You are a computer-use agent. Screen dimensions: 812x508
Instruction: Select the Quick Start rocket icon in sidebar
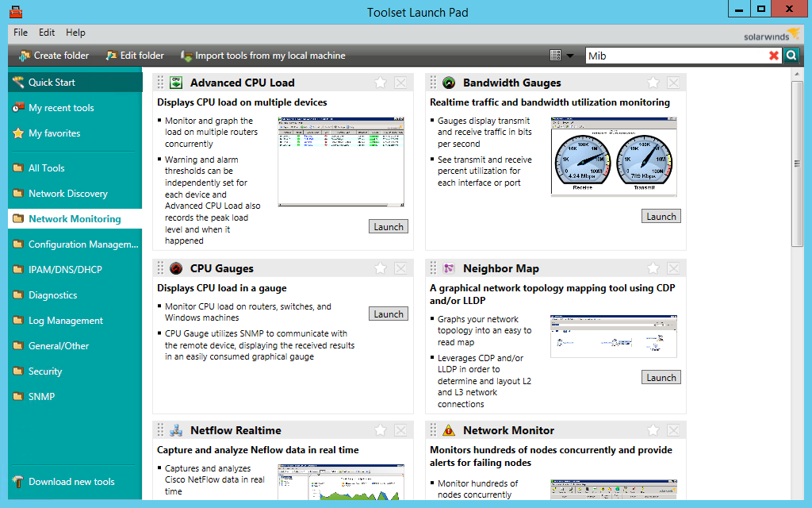pos(19,81)
